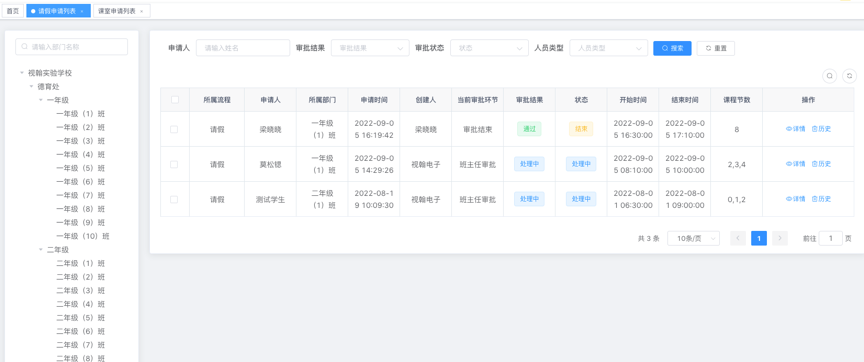Viewport: 864px width, 362px height.
Task: Select all rows with header checkbox
Action: click(x=175, y=100)
